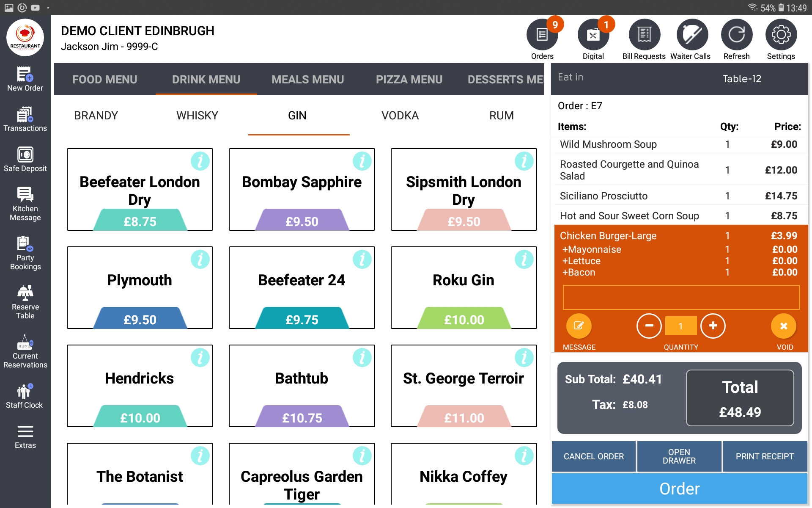Check Waiter Calls

tap(690, 34)
